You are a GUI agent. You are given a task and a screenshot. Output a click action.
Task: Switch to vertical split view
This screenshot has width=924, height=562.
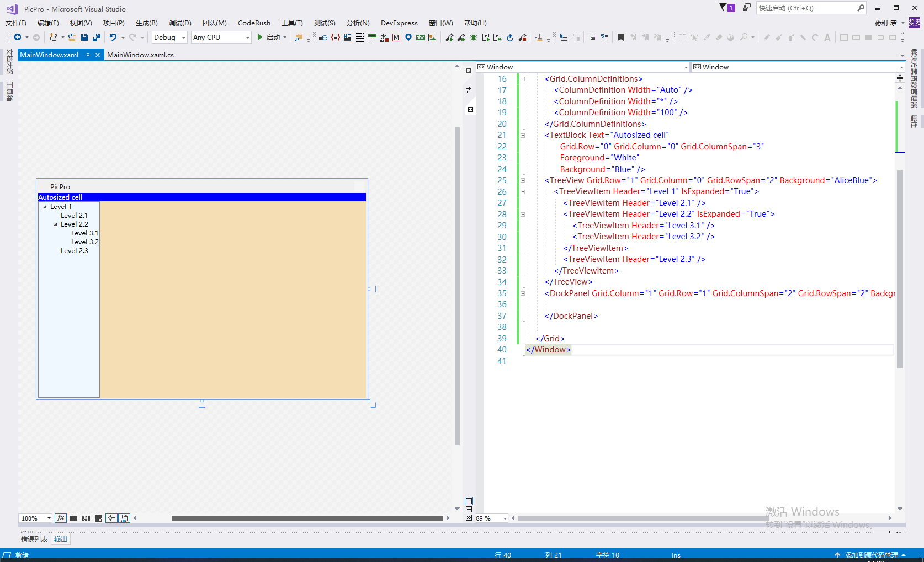(x=469, y=501)
